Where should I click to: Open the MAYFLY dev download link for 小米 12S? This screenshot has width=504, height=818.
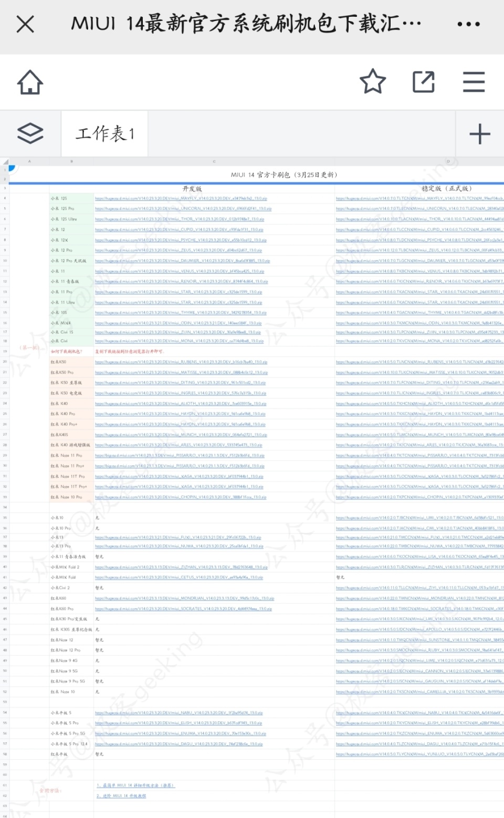[181, 199]
